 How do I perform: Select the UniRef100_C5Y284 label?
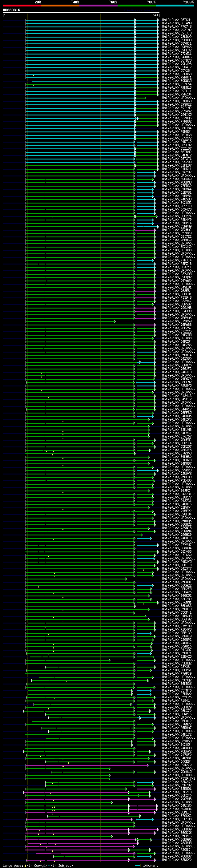point(177,71)
